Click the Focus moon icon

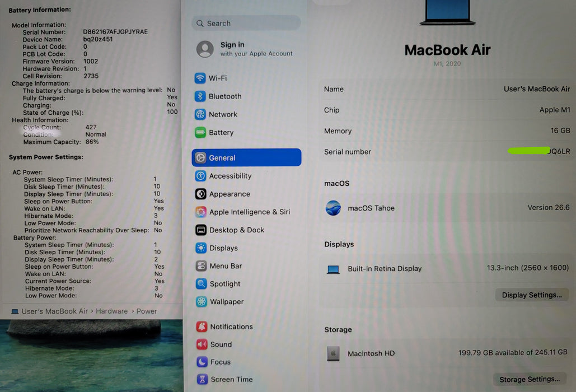click(x=202, y=362)
